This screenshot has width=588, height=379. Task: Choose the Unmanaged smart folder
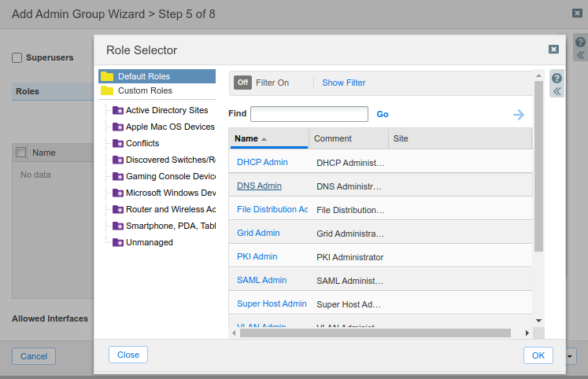(x=149, y=242)
